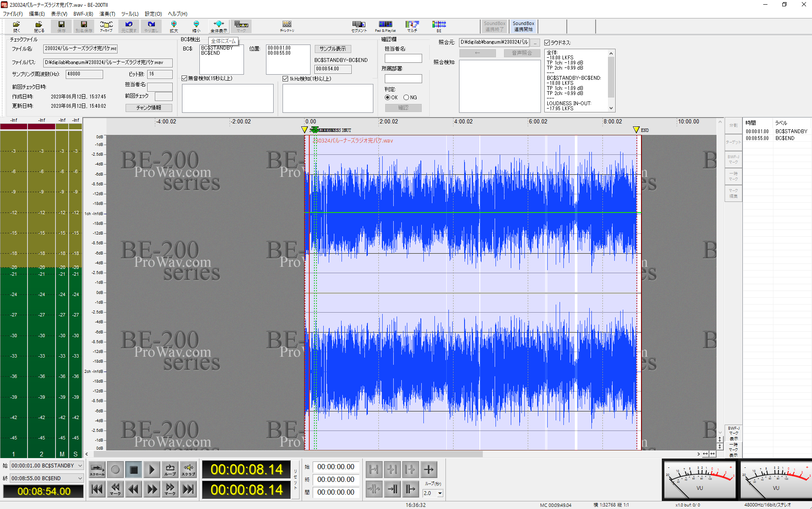Screen dimensions: 812x509
Task: Browse for 照合元 file with the ... button
Action: click(535, 43)
